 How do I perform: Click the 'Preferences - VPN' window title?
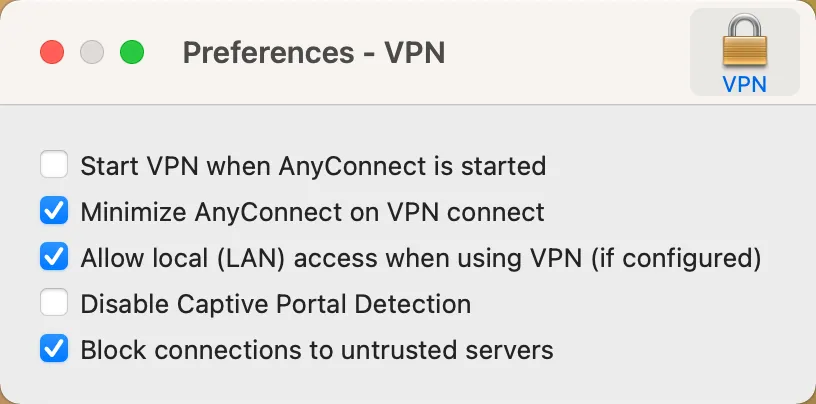point(313,52)
